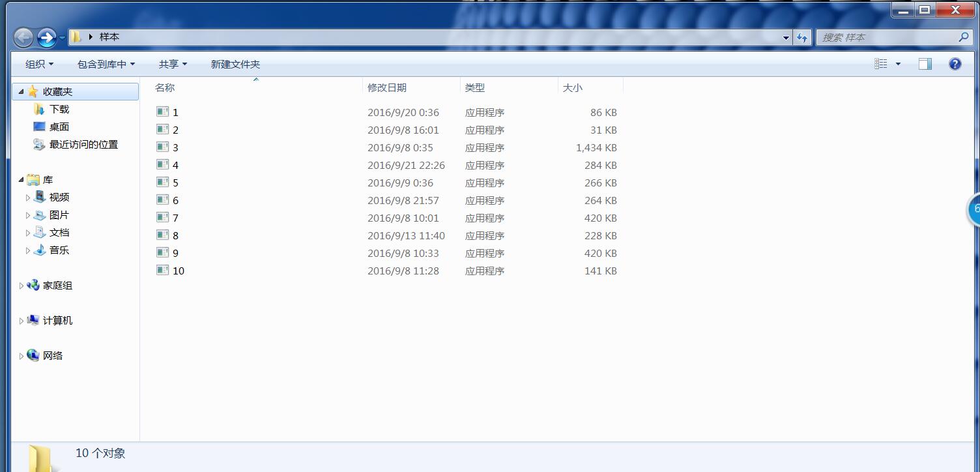
Task: Select the application icon of file 7
Action: tap(163, 217)
